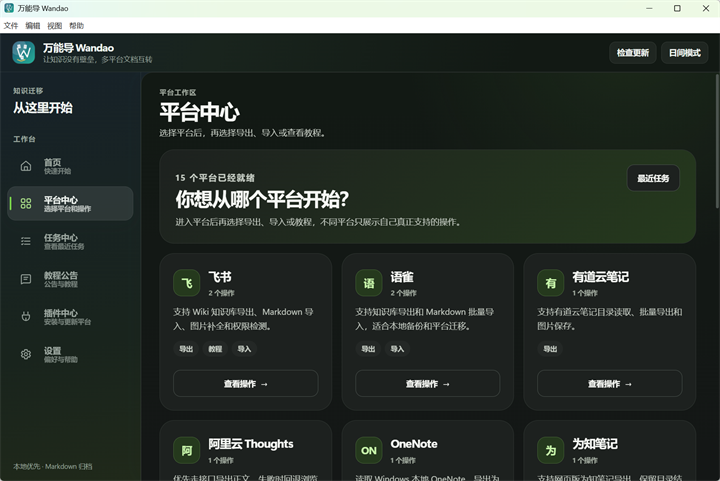The width and height of the screenshot is (720, 481).
Task: Go to 首页 in the sidebar
Action: 70,166
